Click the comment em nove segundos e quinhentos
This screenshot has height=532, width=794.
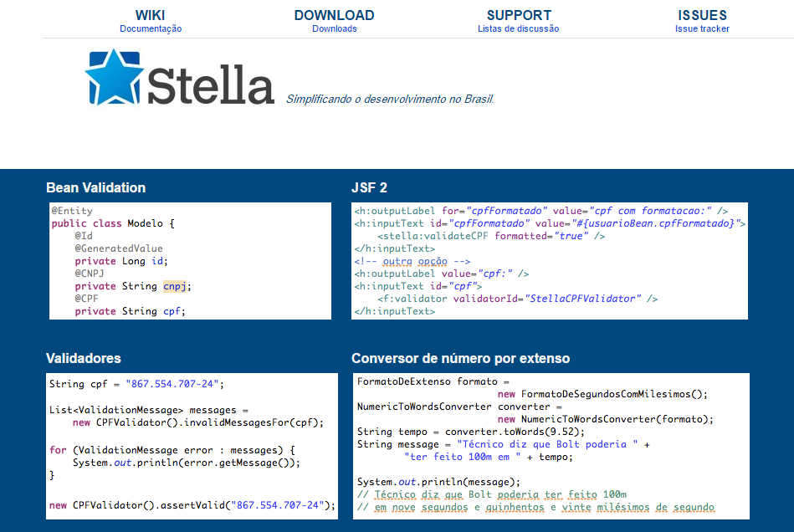coord(535,507)
